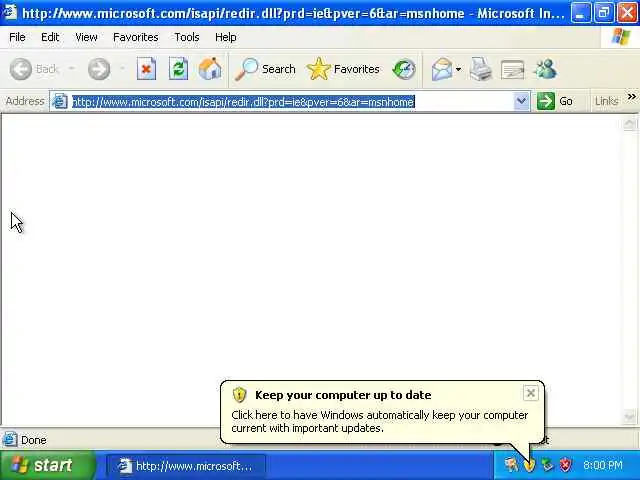The image size is (640, 480).
Task: Click page icon beside the address URL
Action: point(60,101)
